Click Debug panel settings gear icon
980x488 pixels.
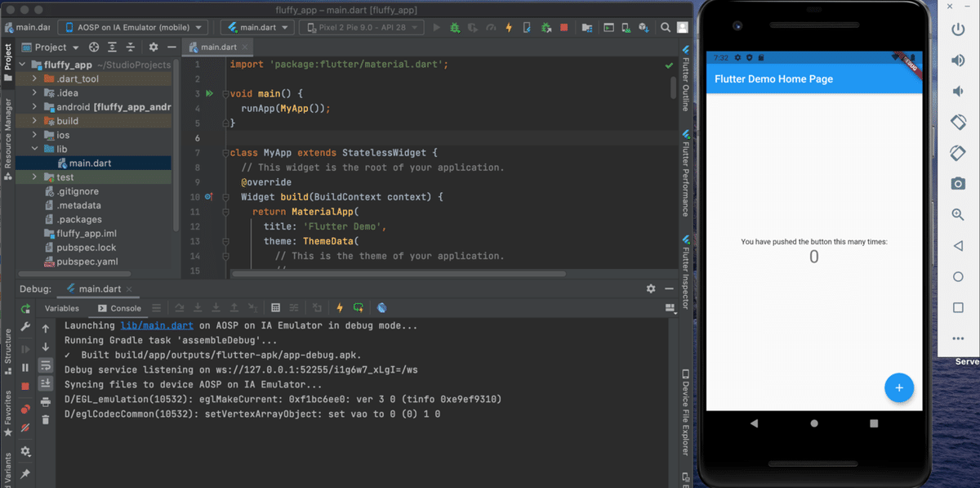click(x=651, y=289)
